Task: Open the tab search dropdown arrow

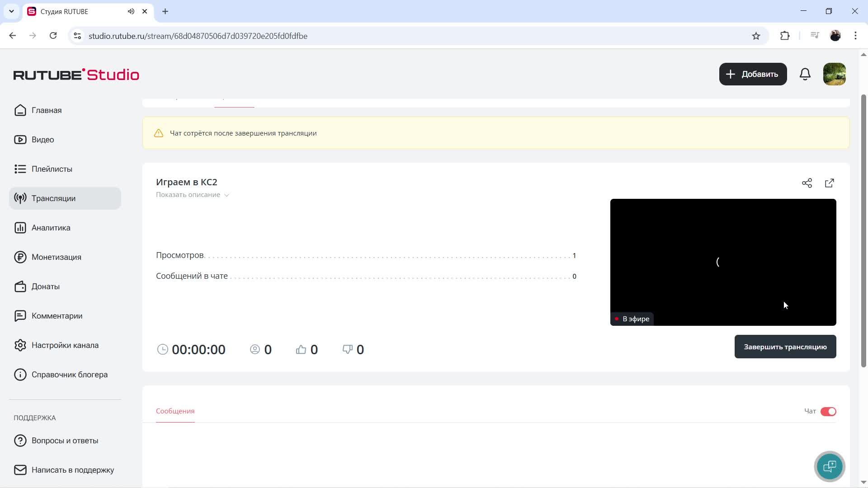Action: tap(12, 12)
